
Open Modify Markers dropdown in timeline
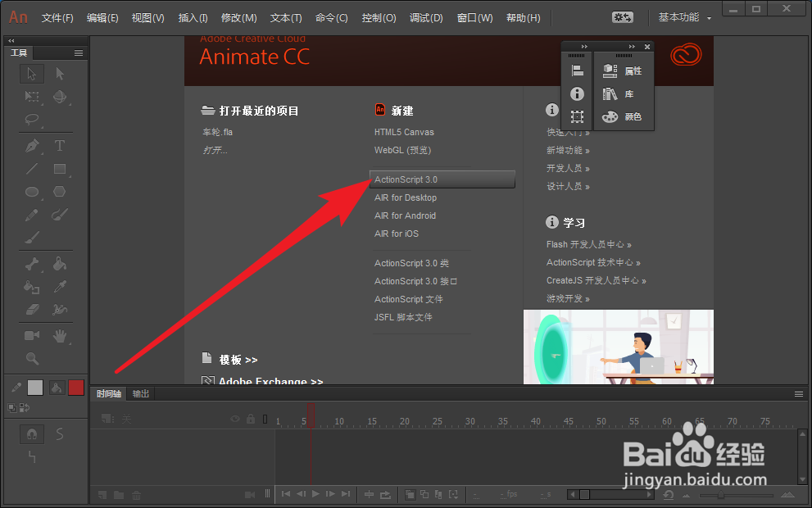453,495
